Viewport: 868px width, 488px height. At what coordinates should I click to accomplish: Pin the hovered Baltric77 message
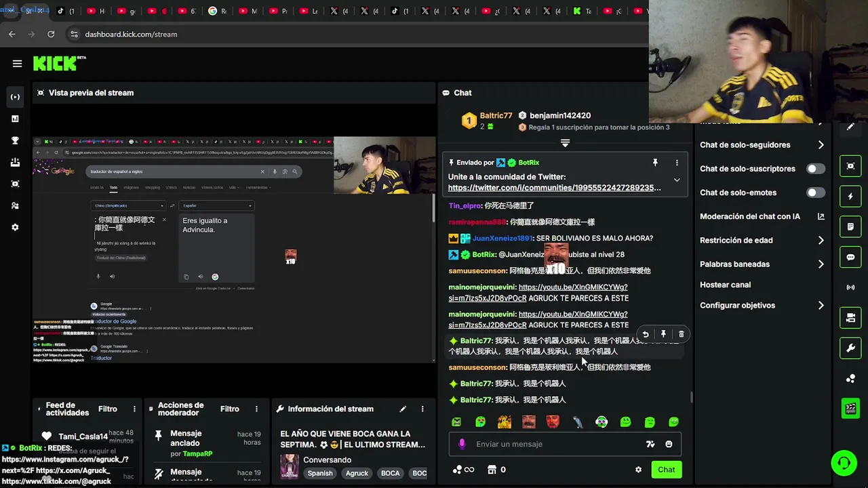point(663,334)
